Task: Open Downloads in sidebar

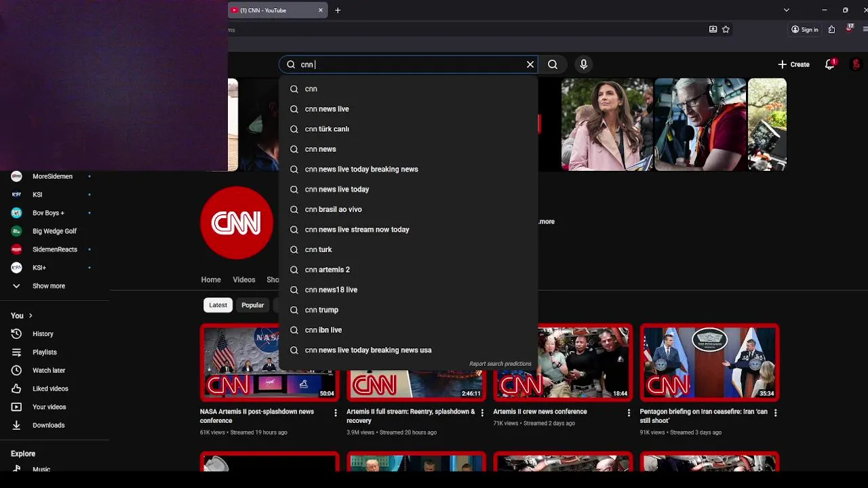Action: click(49, 426)
